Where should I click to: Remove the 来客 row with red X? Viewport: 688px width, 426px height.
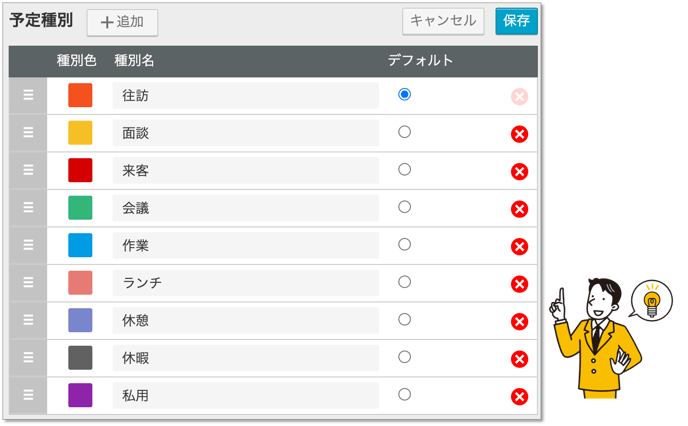pos(519,172)
